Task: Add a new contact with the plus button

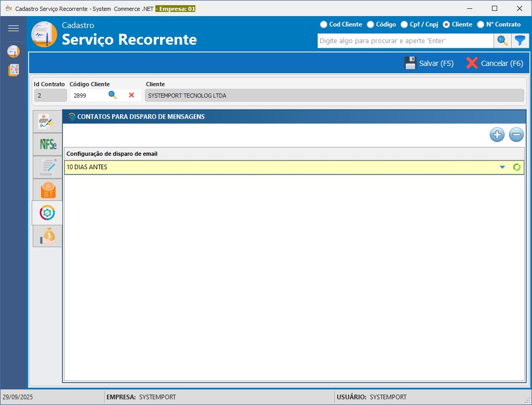Action: 497,134
